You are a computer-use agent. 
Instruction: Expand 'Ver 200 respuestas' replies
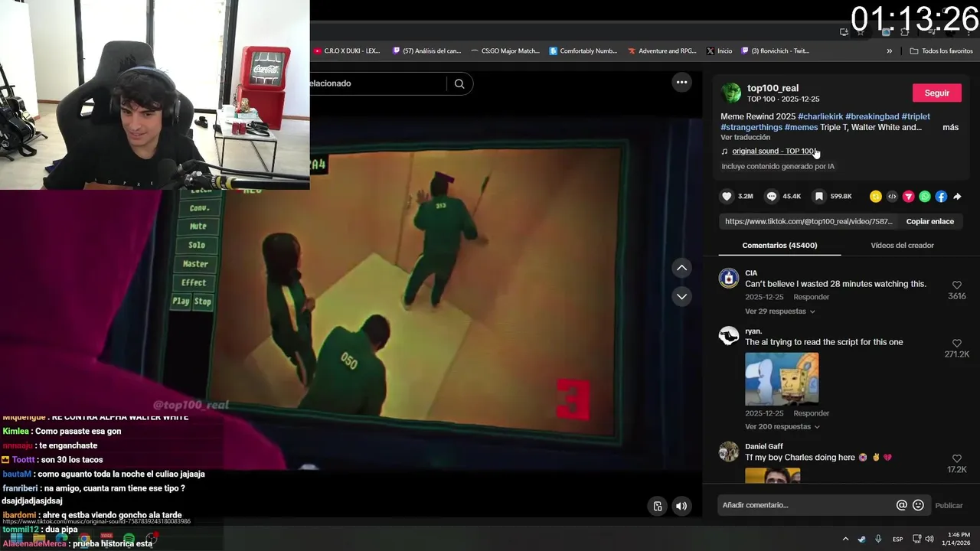tap(782, 427)
